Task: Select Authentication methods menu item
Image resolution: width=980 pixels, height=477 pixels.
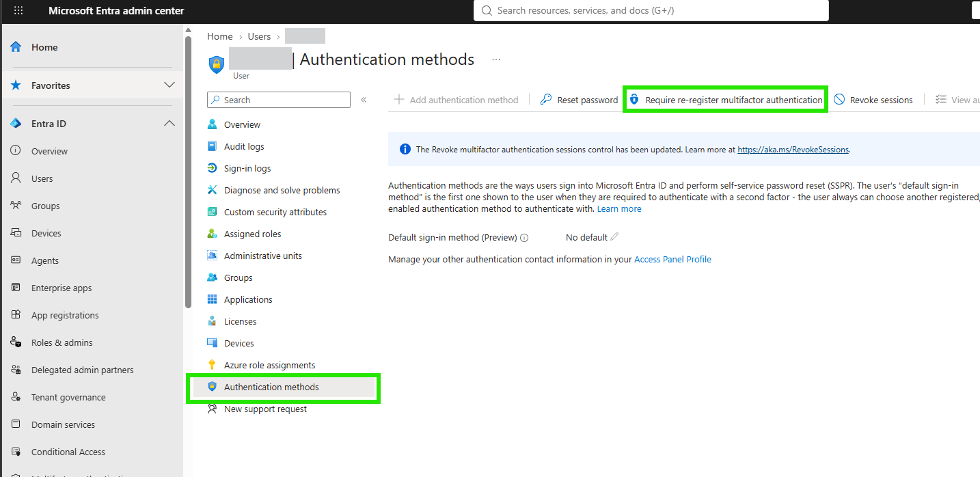Action: (284, 387)
